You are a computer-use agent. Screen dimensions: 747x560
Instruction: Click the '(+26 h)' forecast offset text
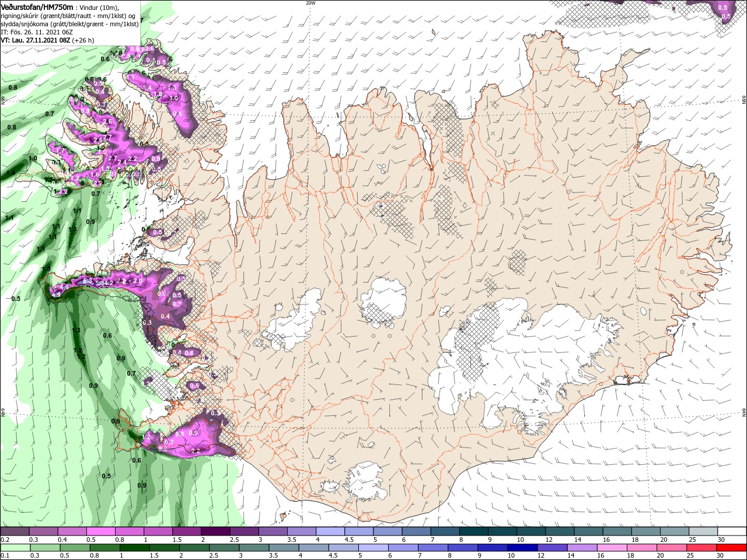pyautogui.click(x=82, y=40)
